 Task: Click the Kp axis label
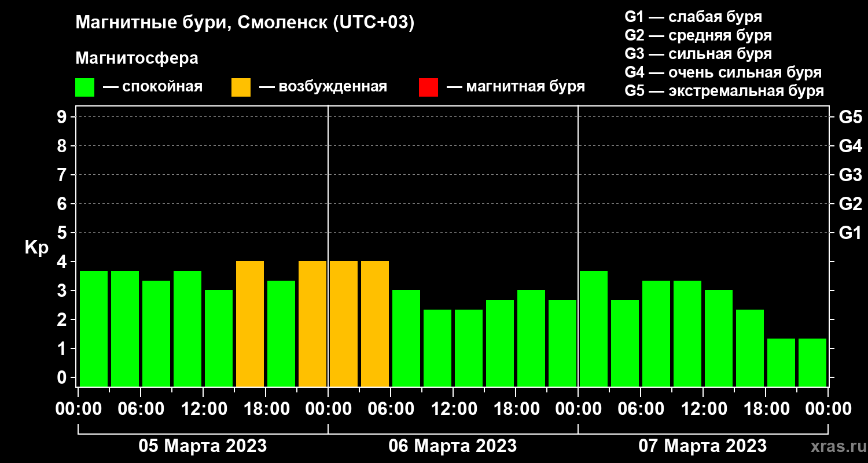36,248
